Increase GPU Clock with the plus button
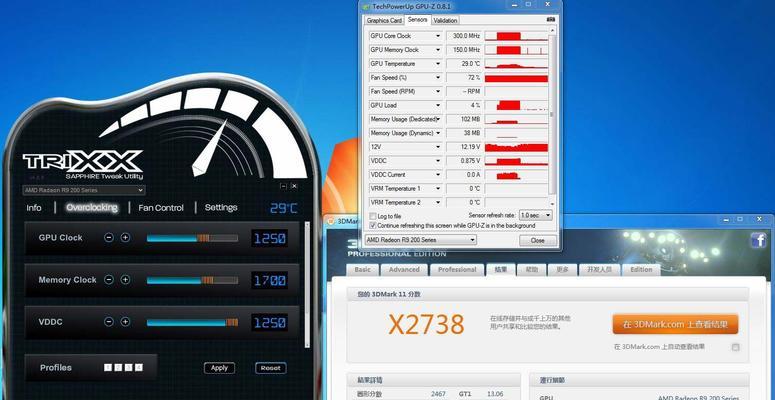The image size is (775, 400). tap(126, 237)
